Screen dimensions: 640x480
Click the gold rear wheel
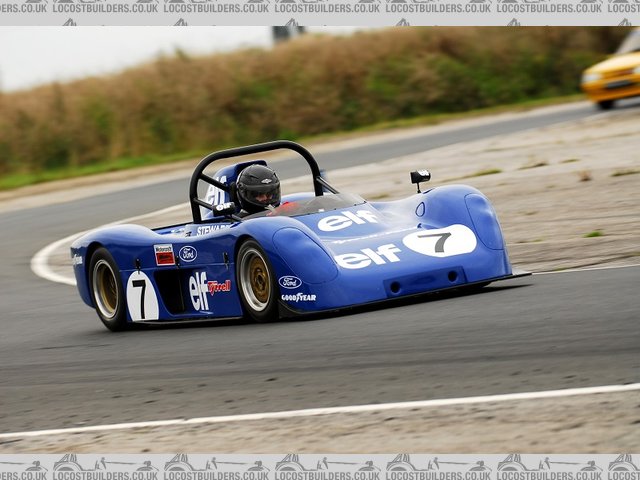[x=106, y=289]
